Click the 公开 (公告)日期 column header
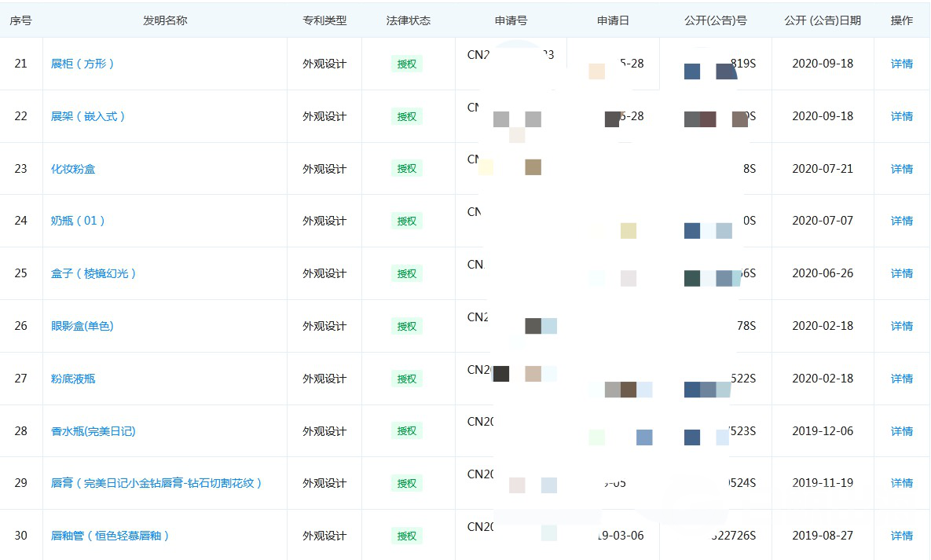931x560 pixels. [822, 20]
